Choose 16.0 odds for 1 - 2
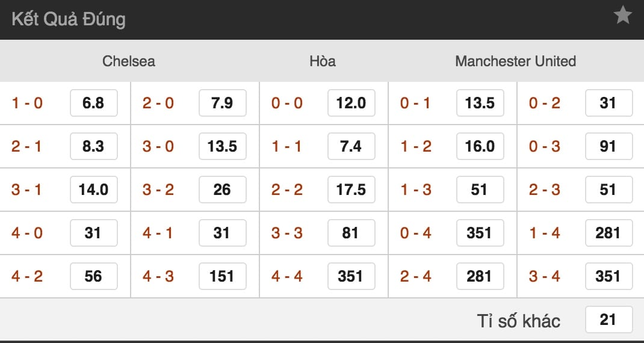The height and width of the screenshot is (343, 644). (x=480, y=146)
